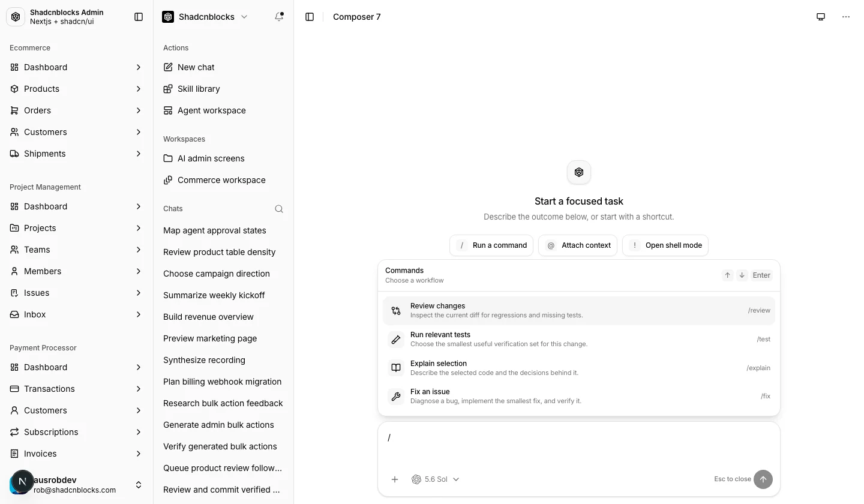Open the more options ellipsis menu
The image size is (864, 504).
pos(846,17)
